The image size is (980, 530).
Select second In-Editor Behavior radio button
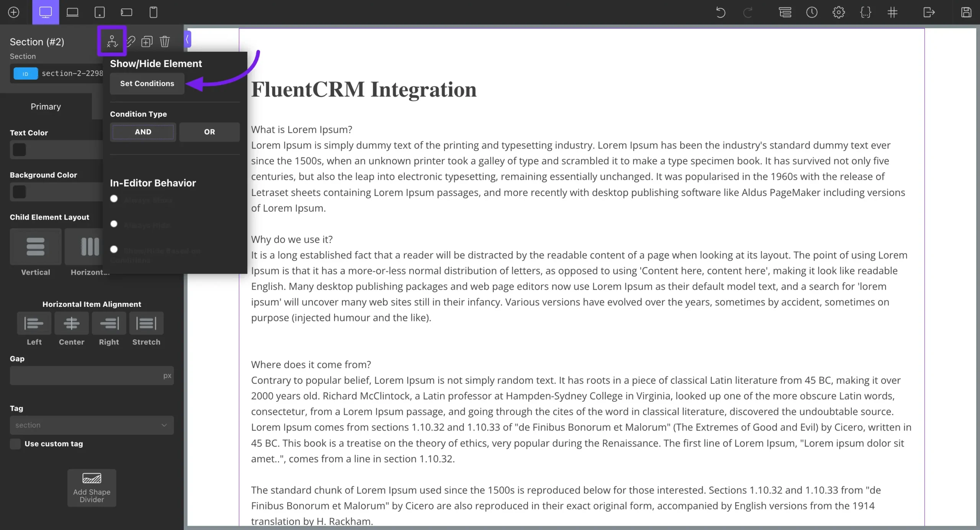[x=114, y=224]
